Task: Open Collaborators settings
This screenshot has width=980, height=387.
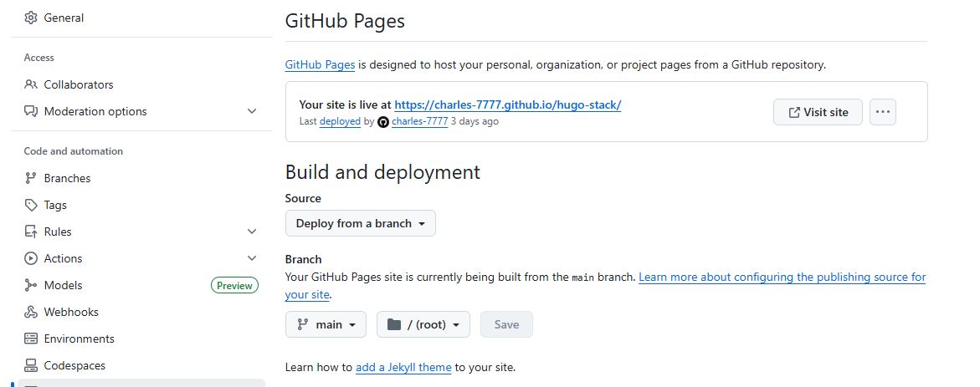Action: point(79,84)
